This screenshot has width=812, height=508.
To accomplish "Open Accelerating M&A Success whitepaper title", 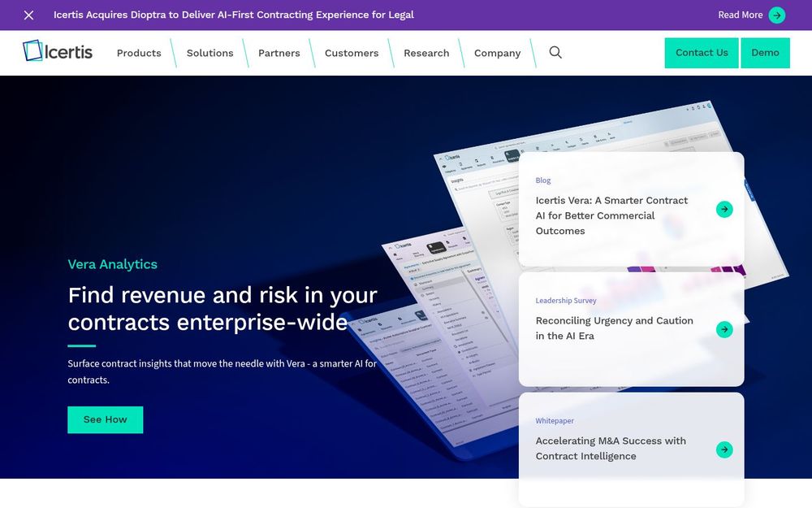I will pos(611,449).
